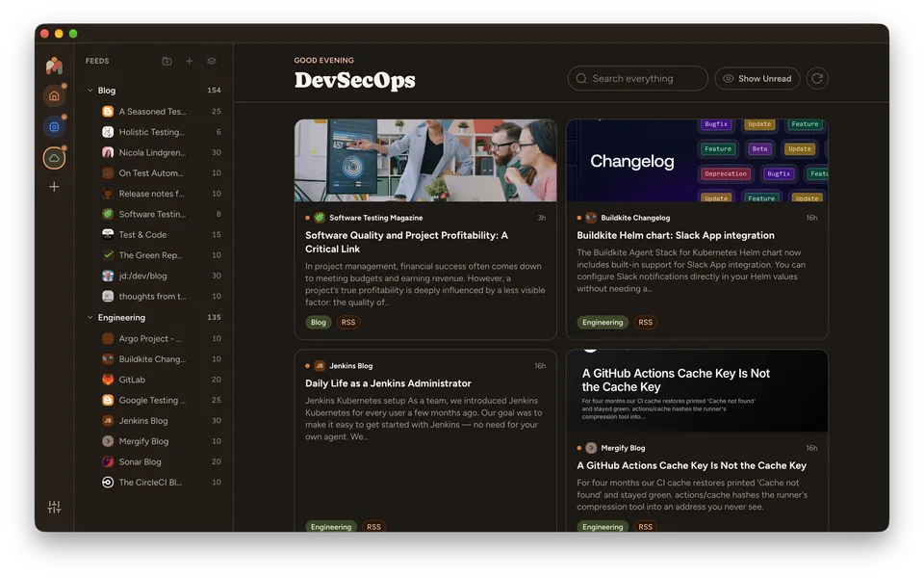Click the layers icon in Feeds header
Screen dimensions: 924x578
(212, 61)
